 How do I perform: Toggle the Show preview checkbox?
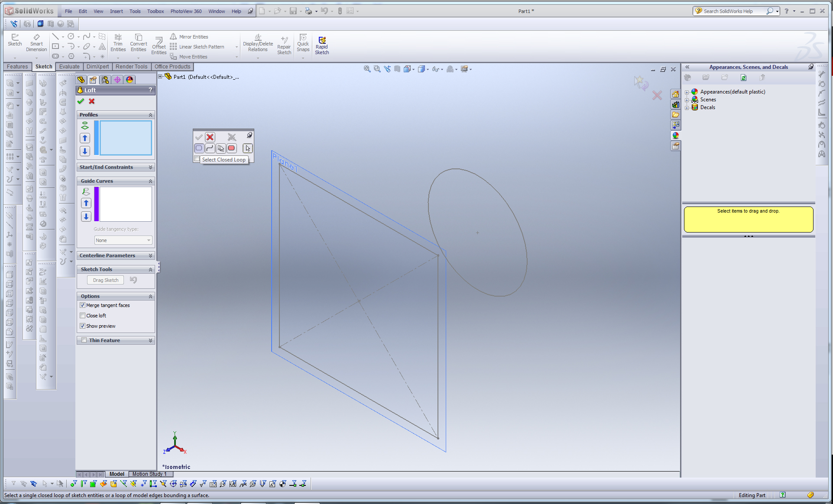click(x=82, y=326)
